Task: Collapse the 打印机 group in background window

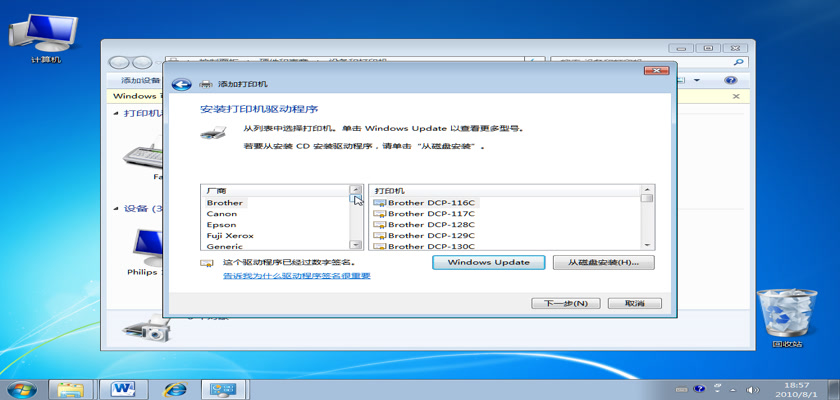Action: [x=115, y=114]
